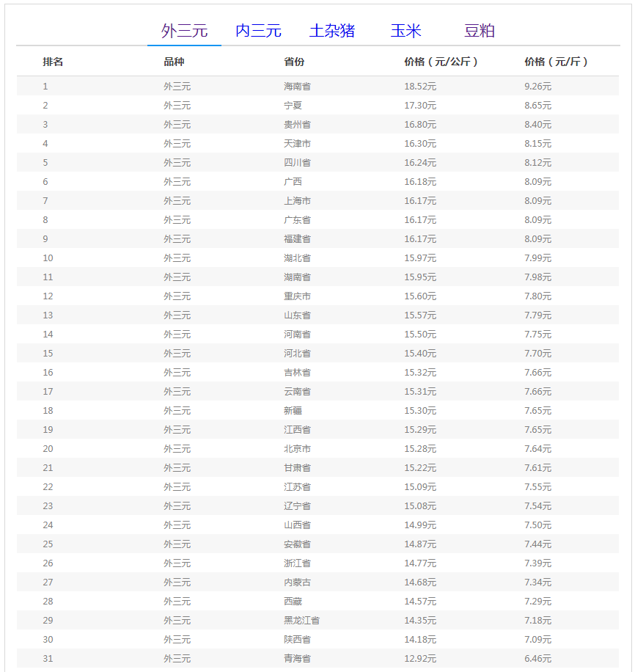
Task: Select the 内蒙古 province cell
Action: [297, 582]
